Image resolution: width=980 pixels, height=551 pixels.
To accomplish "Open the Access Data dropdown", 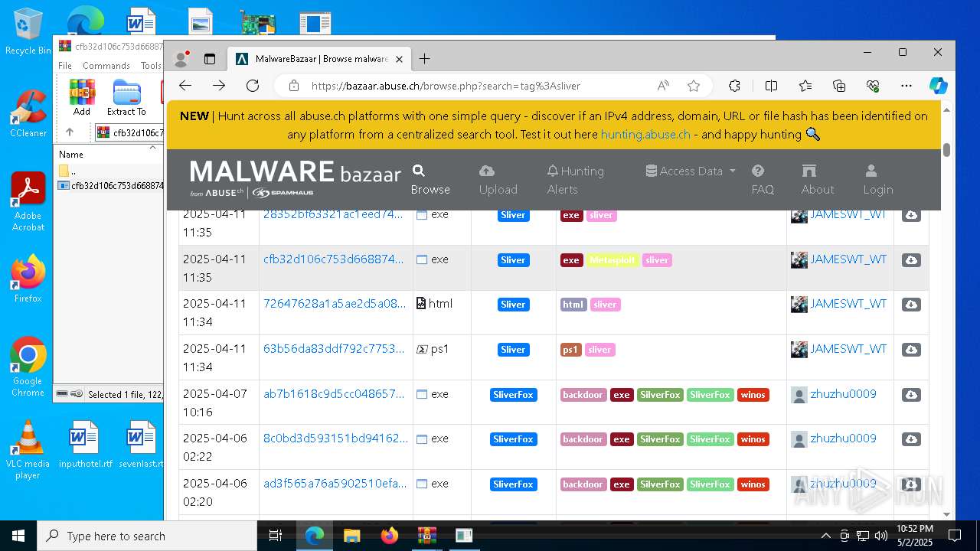I will pos(691,171).
